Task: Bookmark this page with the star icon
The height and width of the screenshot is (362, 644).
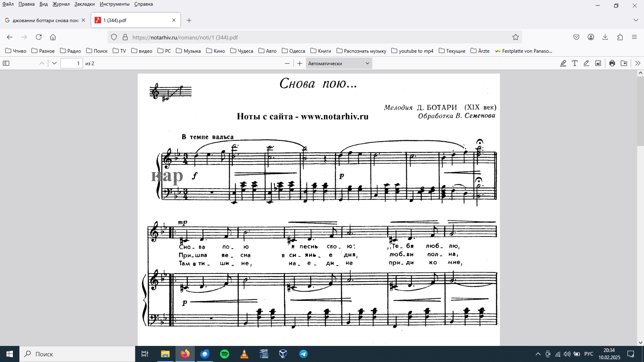Action: click(x=516, y=37)
